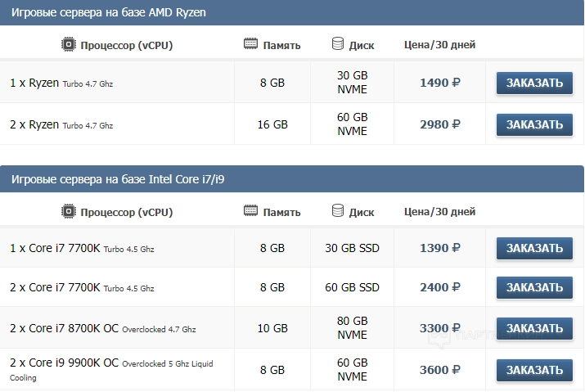Click the Цена/30 дней header in Intel table
The width and height of the screenshot is (585, 392).
click(439, 212)
